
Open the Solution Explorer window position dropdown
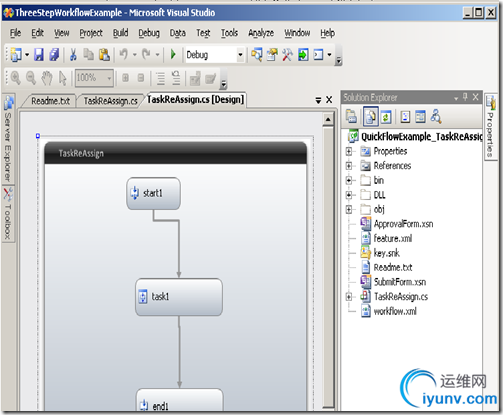[x=456, y=98]
